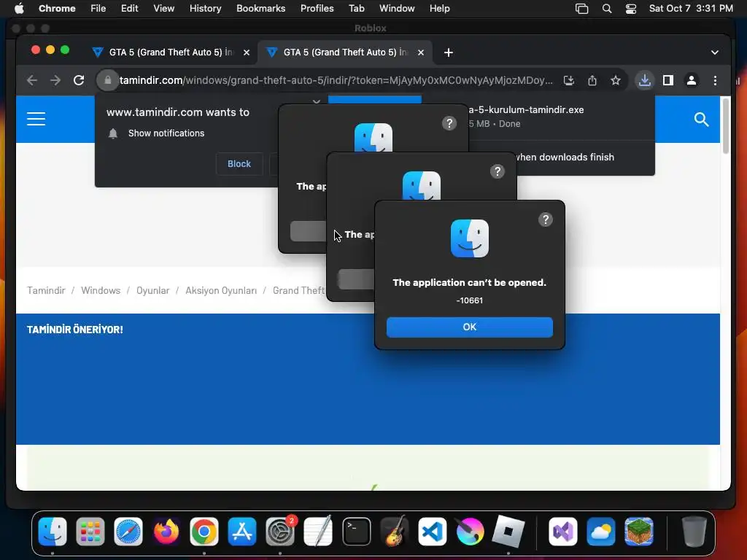Bookmark this page with the star
Viewport: 747px width, 560px height.
tap(616, 80)
